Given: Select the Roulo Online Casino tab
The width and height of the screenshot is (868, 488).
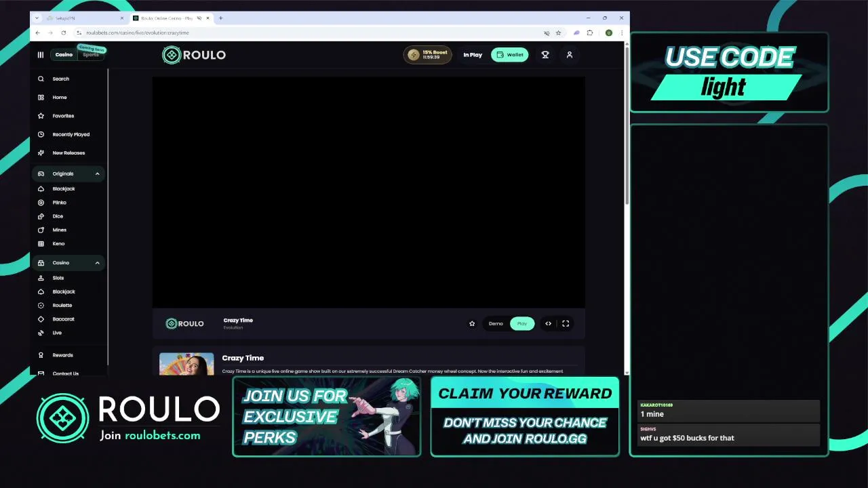Looking at the screenshot, I should [x=170, y=18].
